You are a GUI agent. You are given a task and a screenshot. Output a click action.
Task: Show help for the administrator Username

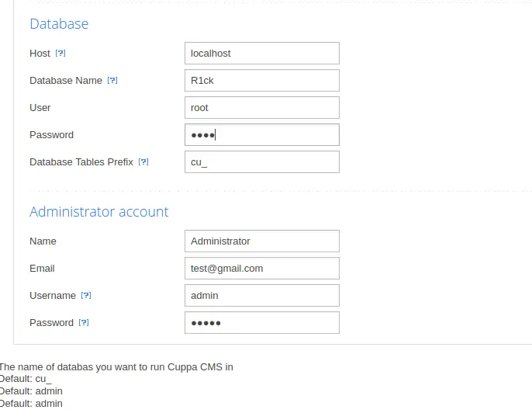pyautogui.click(x=86, y=296)
